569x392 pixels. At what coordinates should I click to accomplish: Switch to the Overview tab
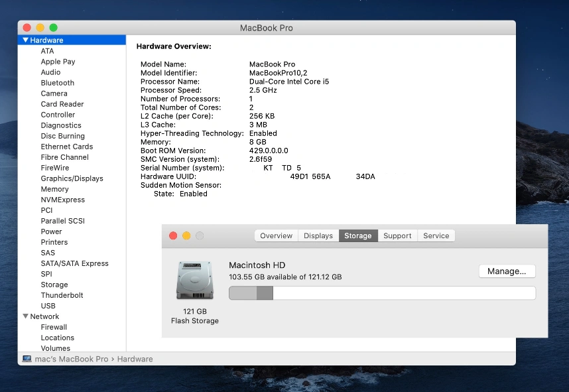point(276,235)
